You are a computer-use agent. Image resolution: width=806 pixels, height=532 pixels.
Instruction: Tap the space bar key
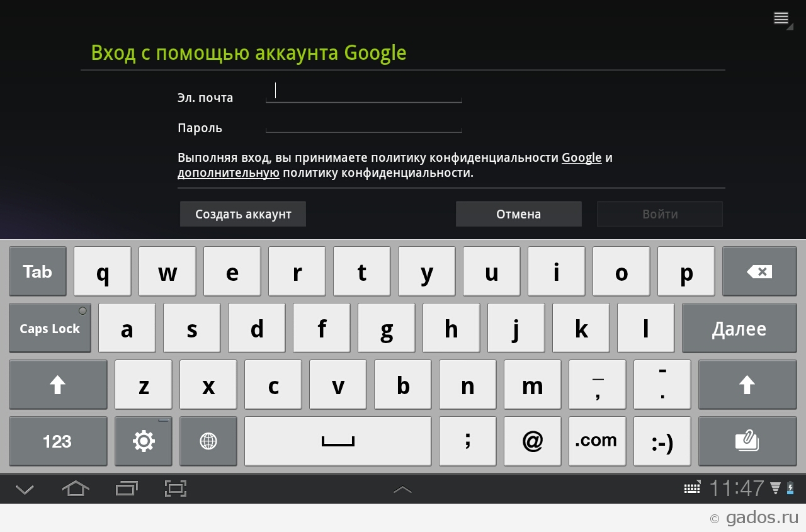[x=338, y=441]
